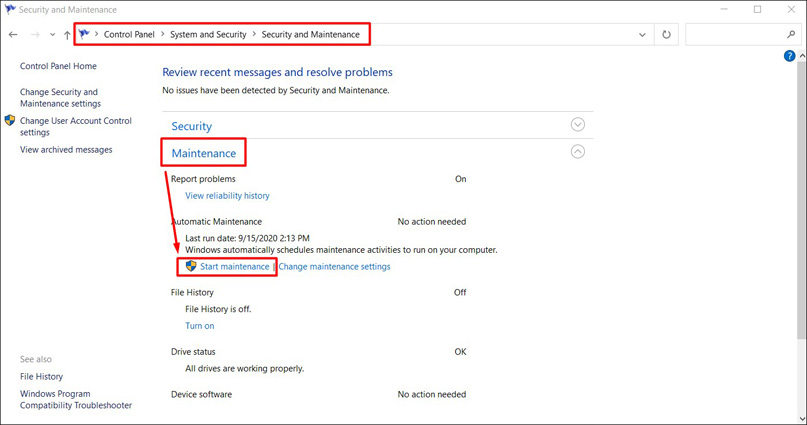The width and height of the screenshot is (807, 425).
Task: Go up one level with Up arrow
Action: (67, 34)
